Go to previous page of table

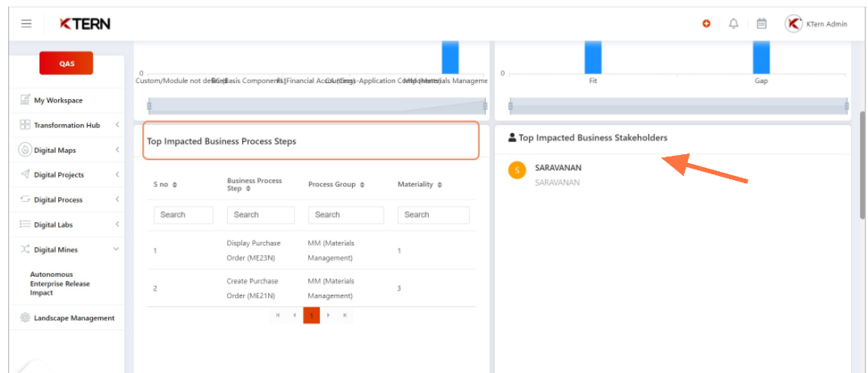coord(295,316)
